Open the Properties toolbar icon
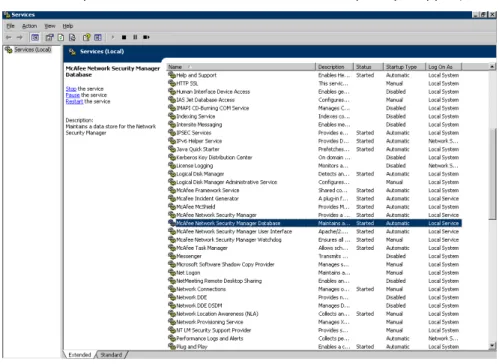This screenshot has width=499, height=364. [x=49, y=37]
